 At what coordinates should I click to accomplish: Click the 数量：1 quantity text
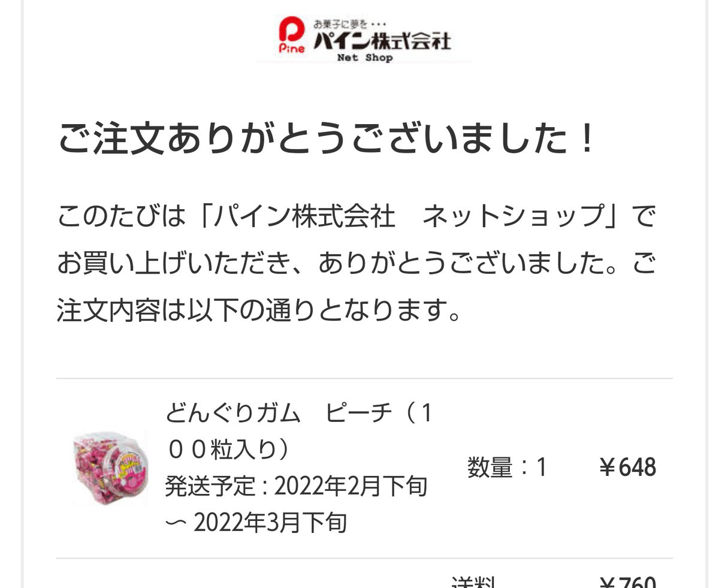[x=507, y=468]
